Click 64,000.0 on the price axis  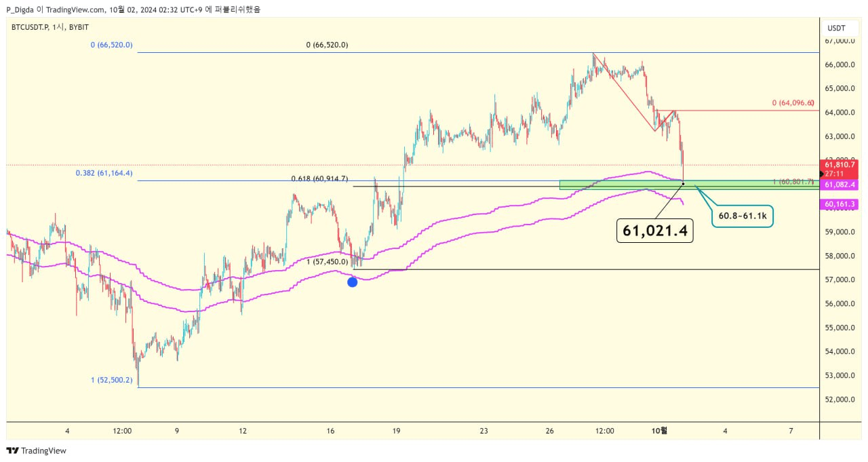point(840,113)
